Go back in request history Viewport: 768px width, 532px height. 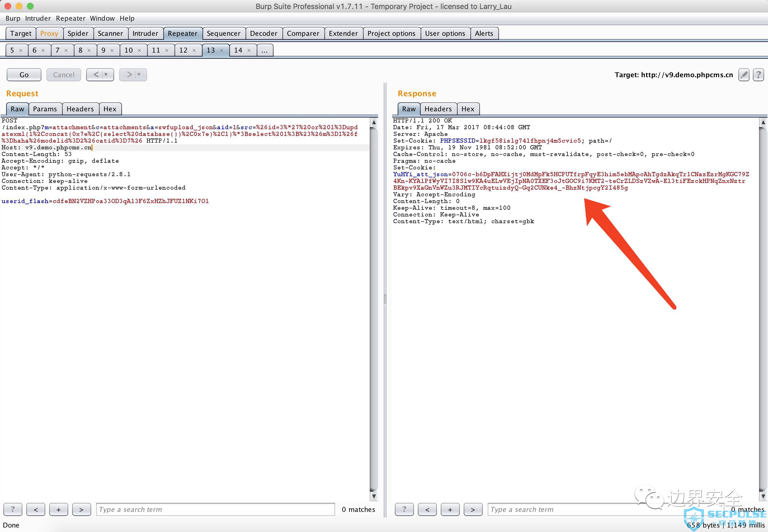[x=96, y=75]
